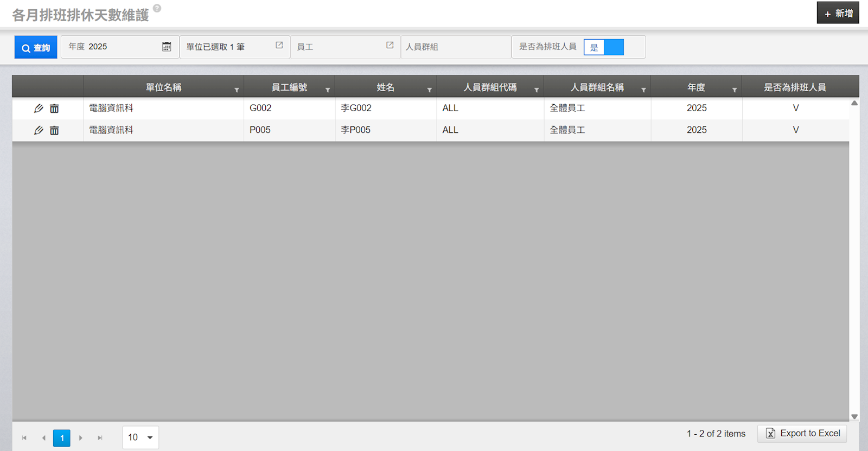868x451 pixels.
Task: Click 電腦資訊科 cell in the G002 row
Action: [x=163, y=108]
